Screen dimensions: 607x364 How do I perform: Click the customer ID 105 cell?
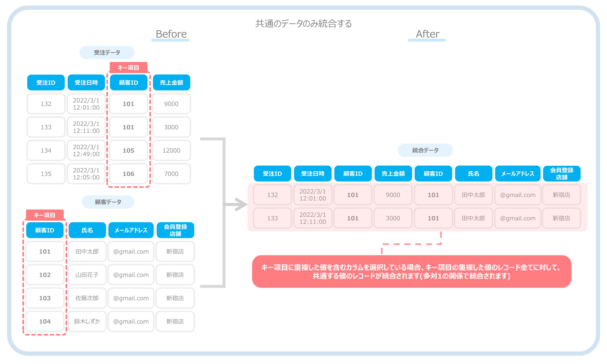128,150
